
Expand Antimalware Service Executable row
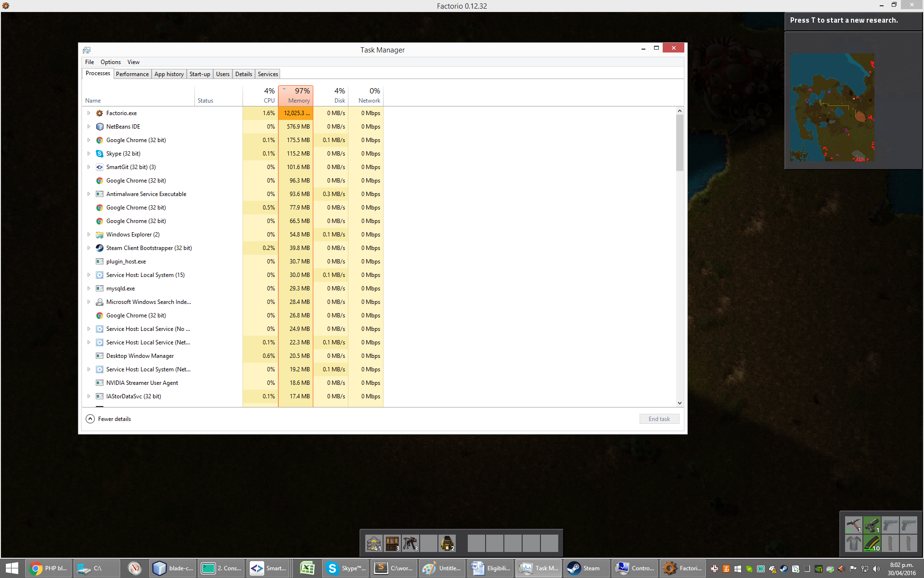coord(89,194)
